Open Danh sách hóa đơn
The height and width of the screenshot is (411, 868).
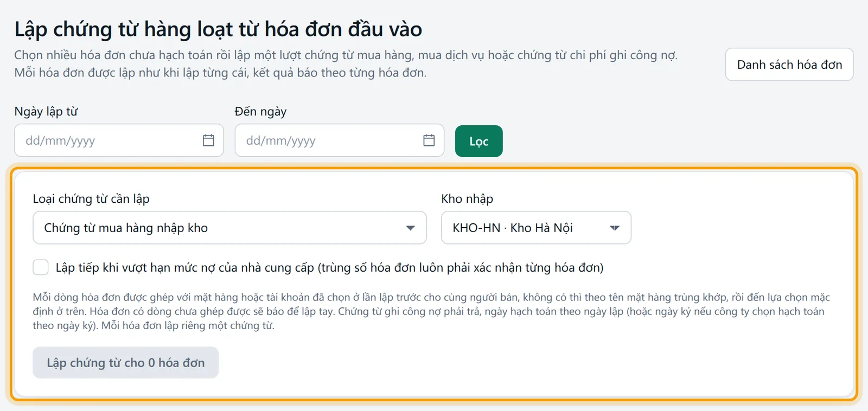pos(789,65)
